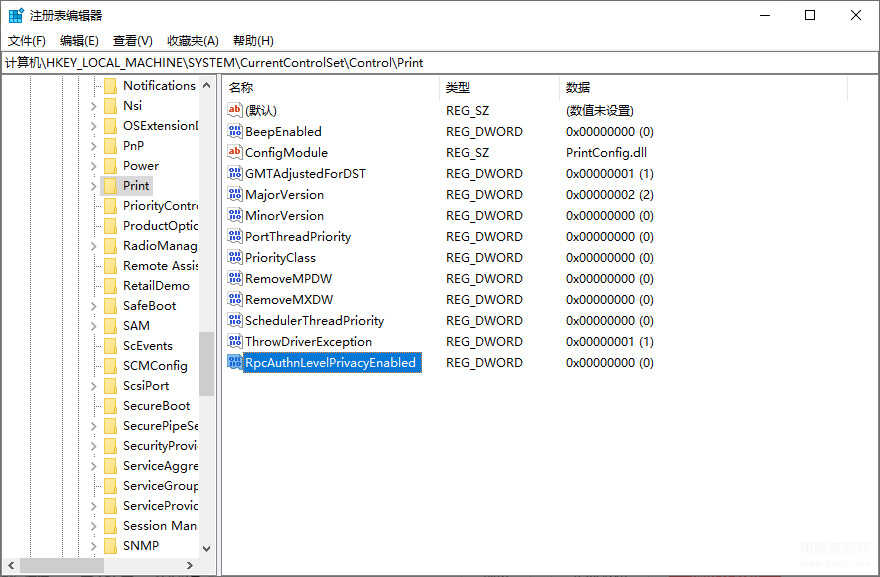Viewport: 880px width, 577px height.
Task: Select the SecurePipeServers key
Action: (x=160, y=425)
